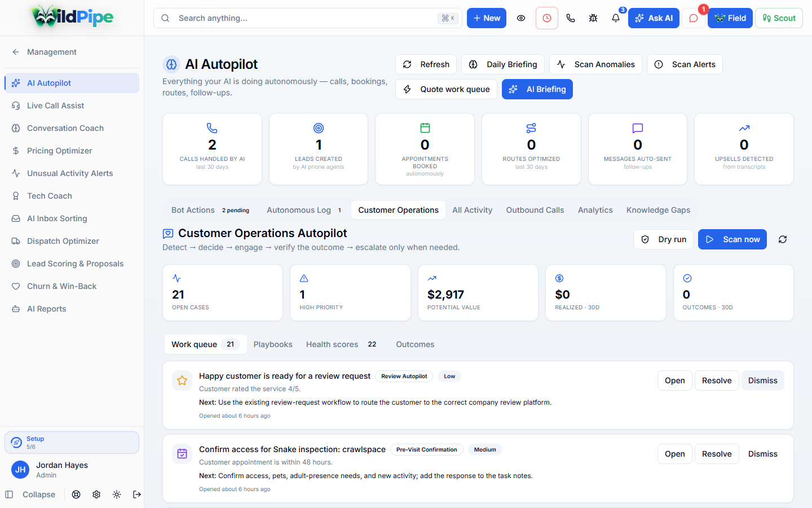This screenshot has width=812, height=508.
Task: Switch to Analytics tab
Action: [x=595, y=210]
